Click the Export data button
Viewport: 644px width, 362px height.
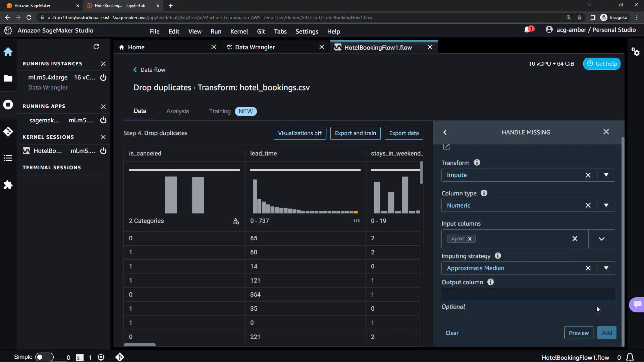coord(404,133)
